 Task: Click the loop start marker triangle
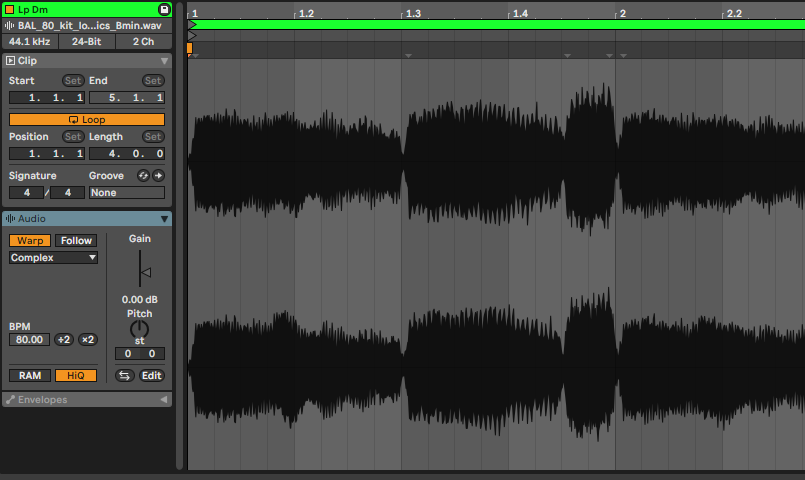pos(193,25)
